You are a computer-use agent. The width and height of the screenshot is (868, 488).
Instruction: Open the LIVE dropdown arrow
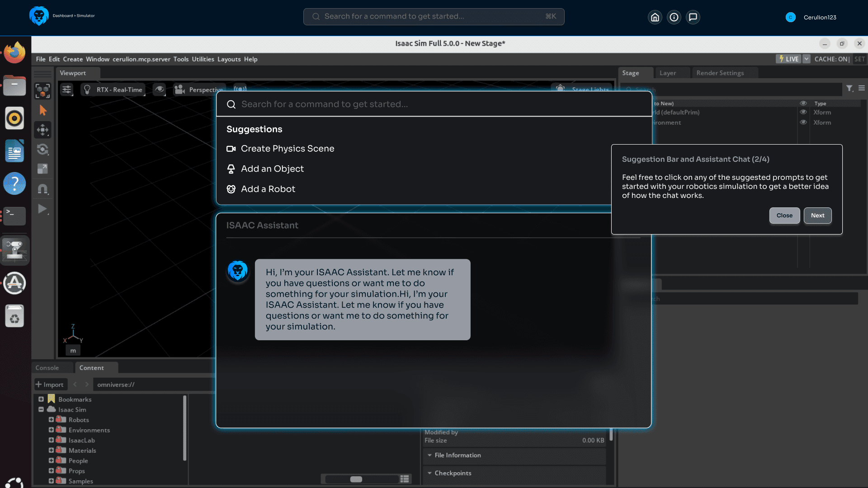click(807, 59)
